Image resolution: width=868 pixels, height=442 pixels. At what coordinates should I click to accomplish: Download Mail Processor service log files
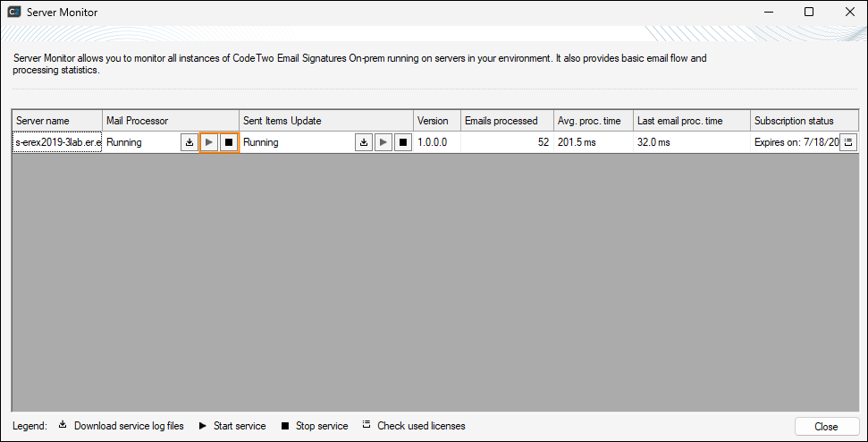[190, 142]
